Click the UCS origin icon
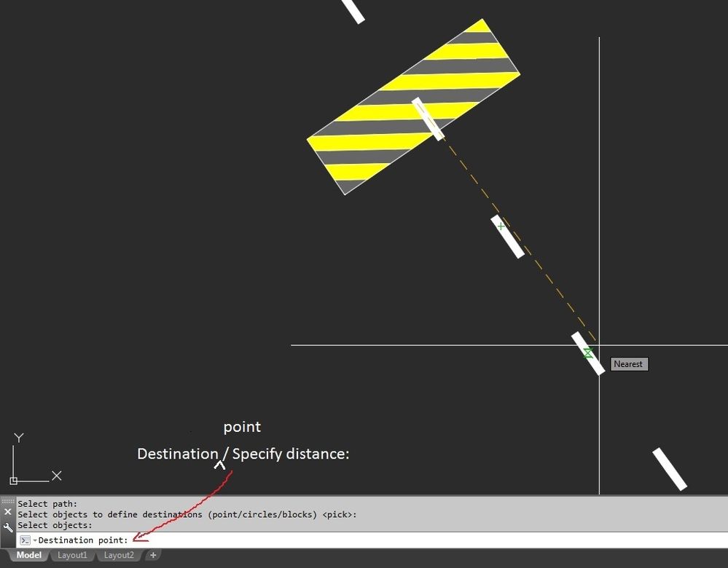 (13, 481)
